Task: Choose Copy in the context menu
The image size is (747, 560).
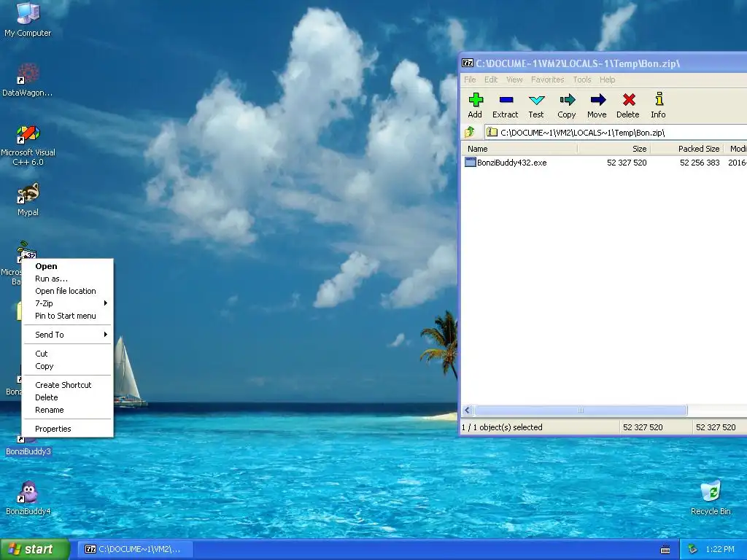Action: [68, 366]
